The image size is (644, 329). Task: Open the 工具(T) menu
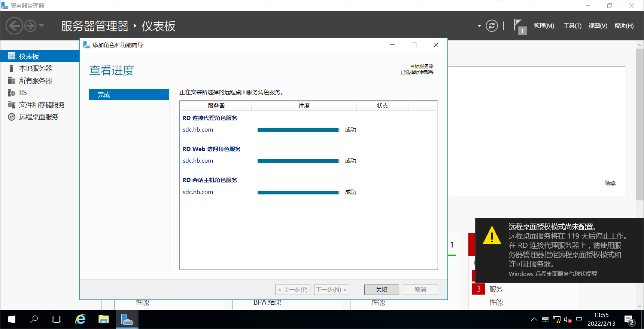coord(572,26)
